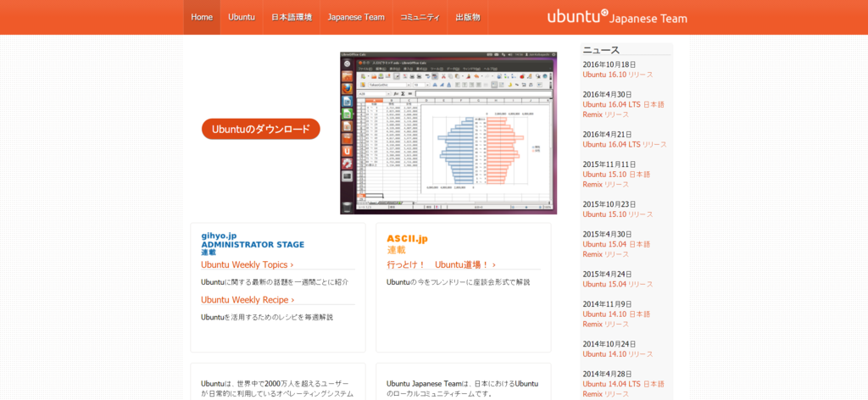Select the 出版物 menu item
Image resolution: width=868 pixels, height=400 pixels.
point(468,17)
